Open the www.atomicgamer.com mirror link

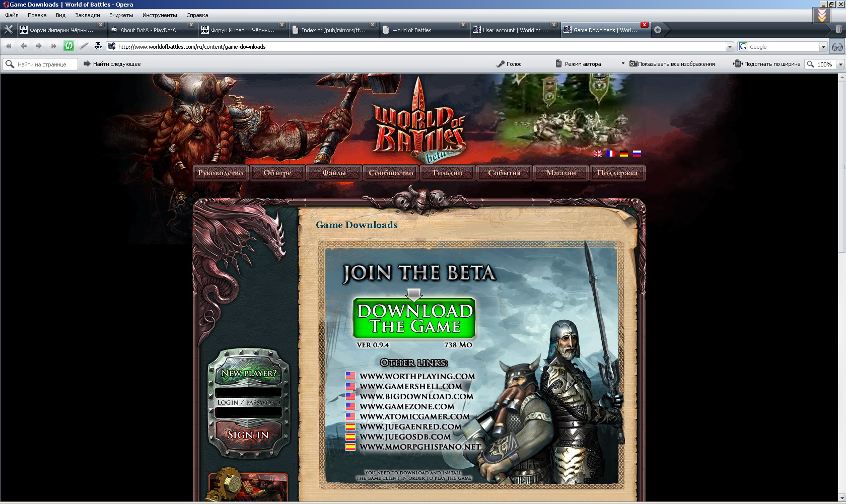click(414, 416)
